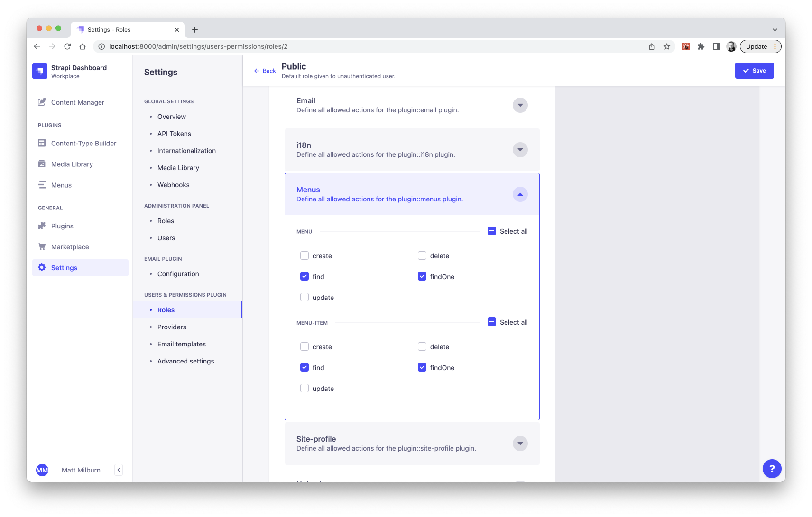Bookmark this page with star icon
This screenshot has width=812, height=517.
pyautogui.click(x=667, y=46)
